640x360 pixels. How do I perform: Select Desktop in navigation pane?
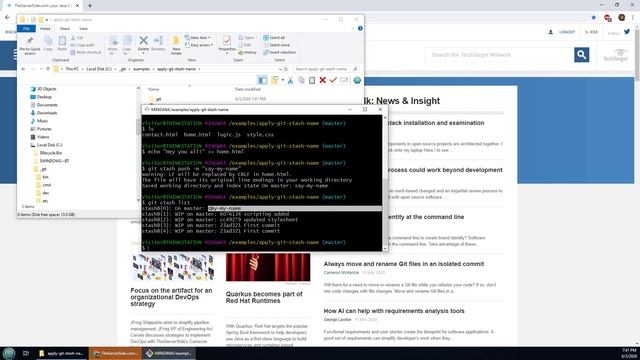pyautogui.click(x=41, y=97)
